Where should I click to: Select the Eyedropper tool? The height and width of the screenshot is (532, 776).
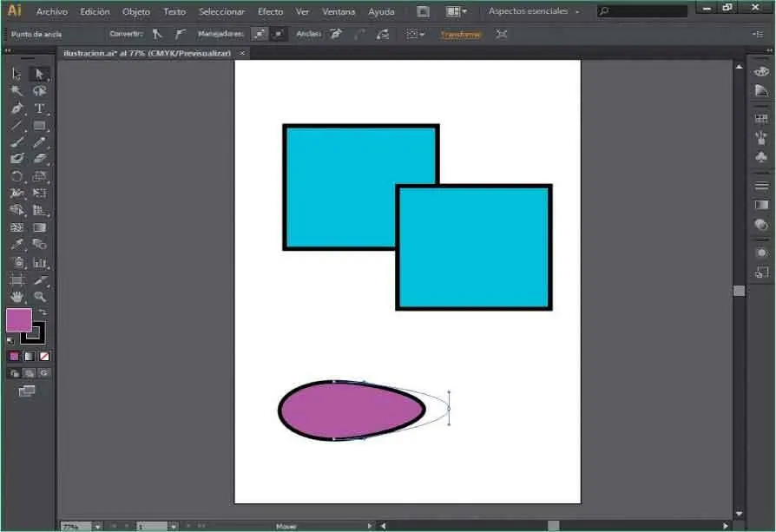16,245
